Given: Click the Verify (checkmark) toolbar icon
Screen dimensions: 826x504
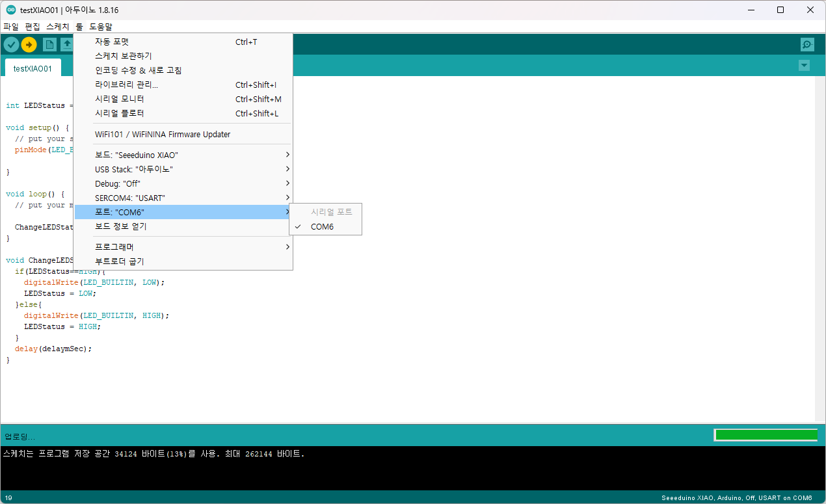Looking at the screenshot, I should pos(12,45).
